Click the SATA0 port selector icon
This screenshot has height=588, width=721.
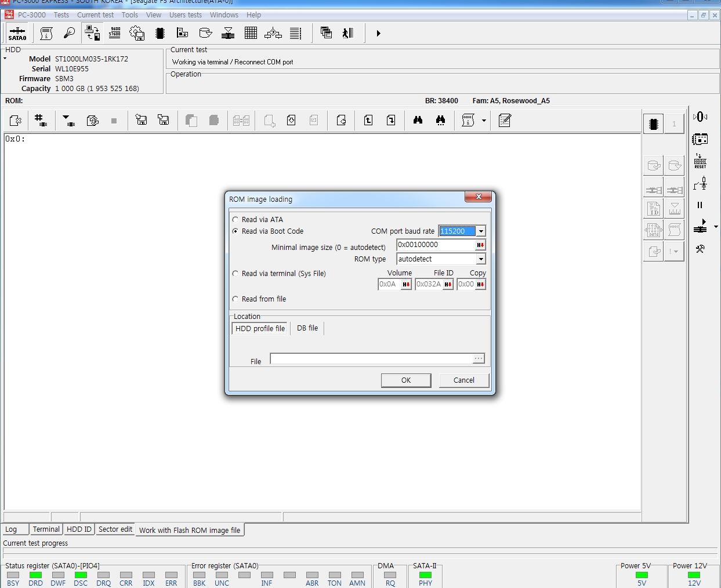click(x=17, y=34)
